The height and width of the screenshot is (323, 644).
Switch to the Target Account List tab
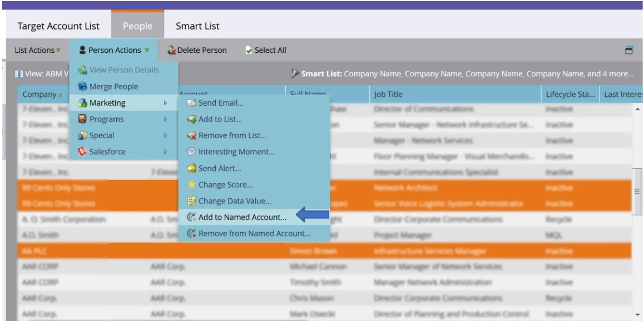pyautogui.click(x=58, y=26)
